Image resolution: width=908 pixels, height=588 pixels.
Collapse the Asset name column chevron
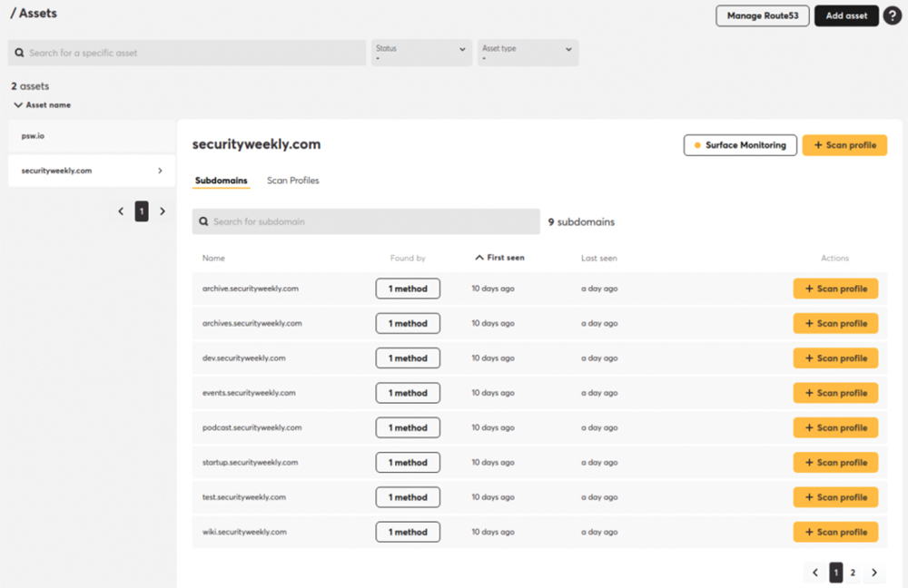18,105
